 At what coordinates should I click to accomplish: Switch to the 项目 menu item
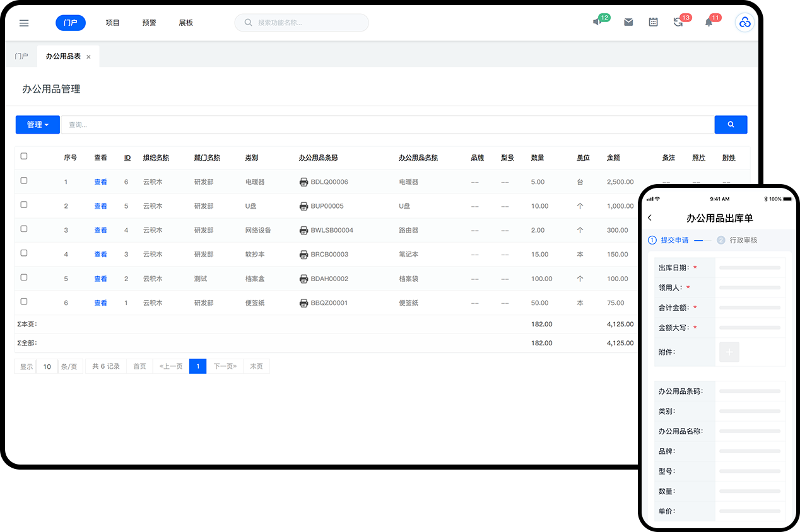click(112, 23)
